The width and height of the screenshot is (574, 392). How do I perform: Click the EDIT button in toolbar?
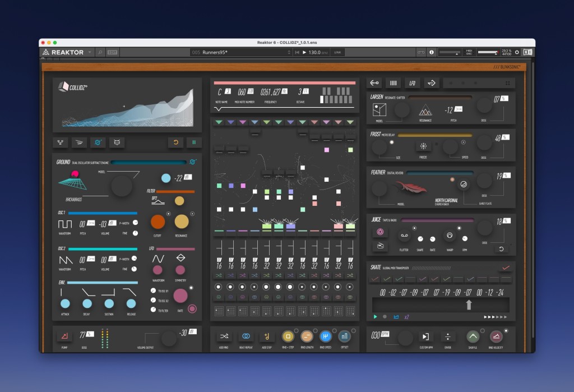pos(113,52)
